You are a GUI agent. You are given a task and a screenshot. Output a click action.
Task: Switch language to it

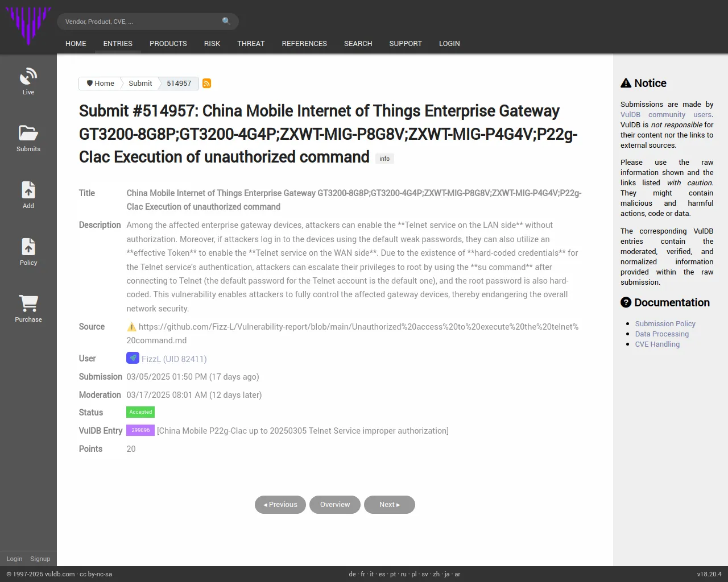372,574
